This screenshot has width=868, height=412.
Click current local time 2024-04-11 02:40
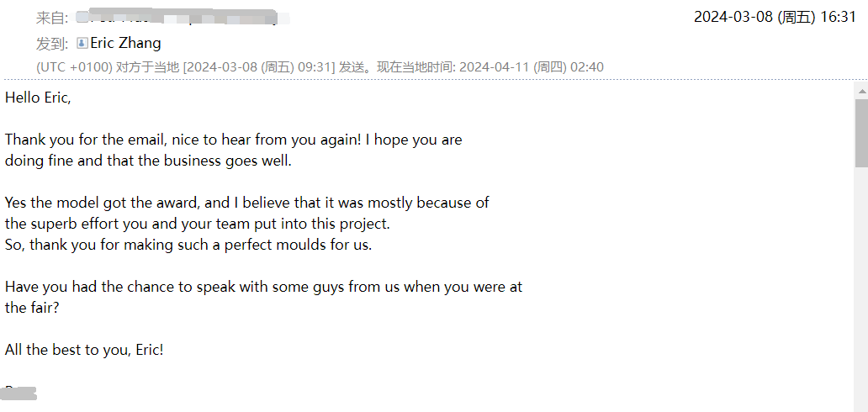[x=532, y=67]
